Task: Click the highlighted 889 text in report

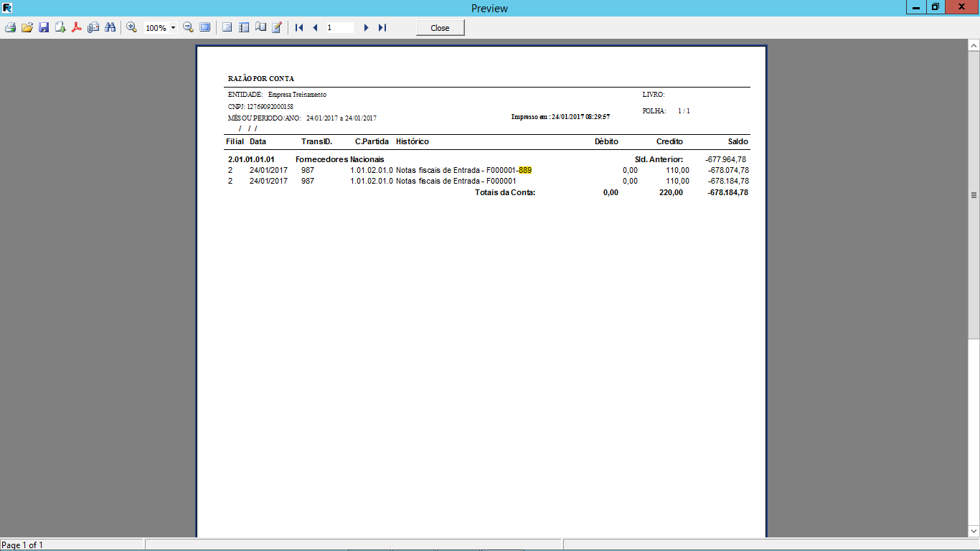Action: (x=525, y=170)
